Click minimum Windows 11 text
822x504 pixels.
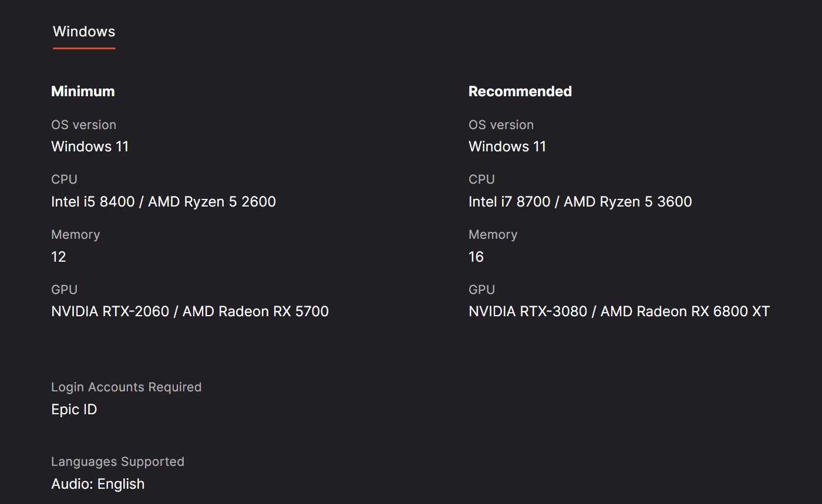click(90, 147)
